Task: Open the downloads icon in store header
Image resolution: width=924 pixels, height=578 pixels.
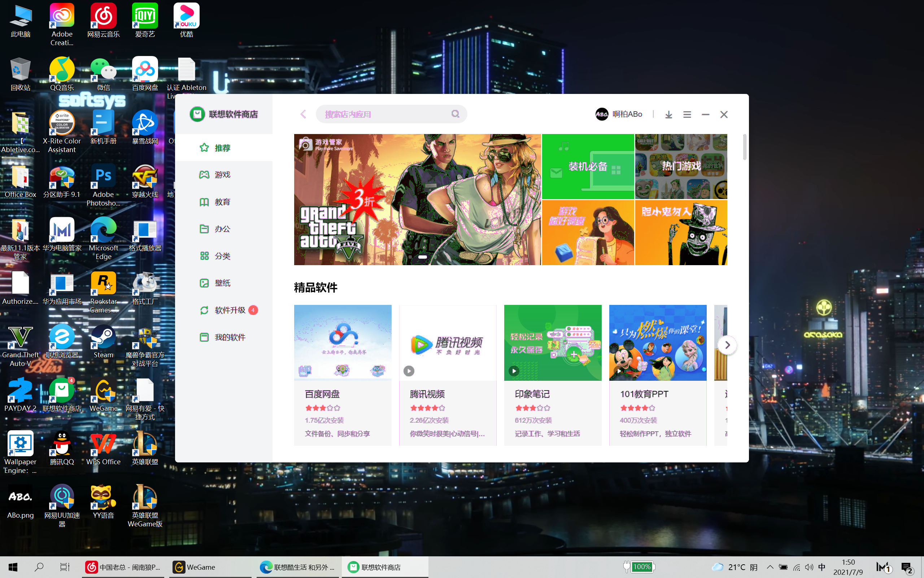Action: 668,114
